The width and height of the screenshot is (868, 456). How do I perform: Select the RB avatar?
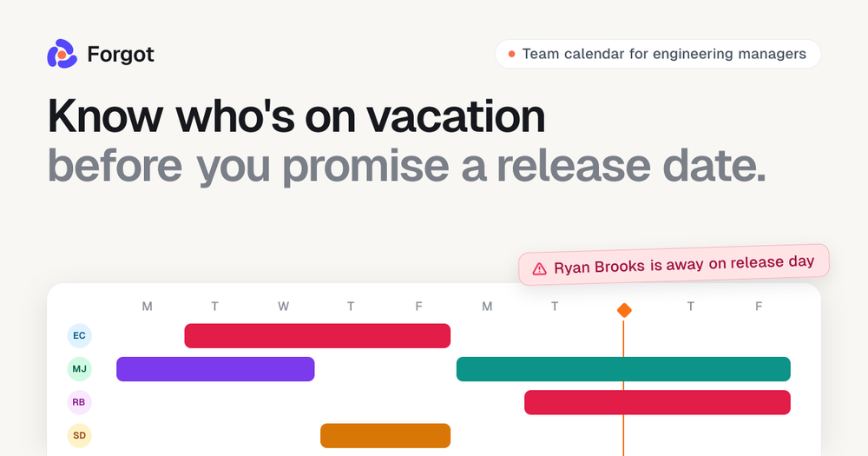click(79, 402)
